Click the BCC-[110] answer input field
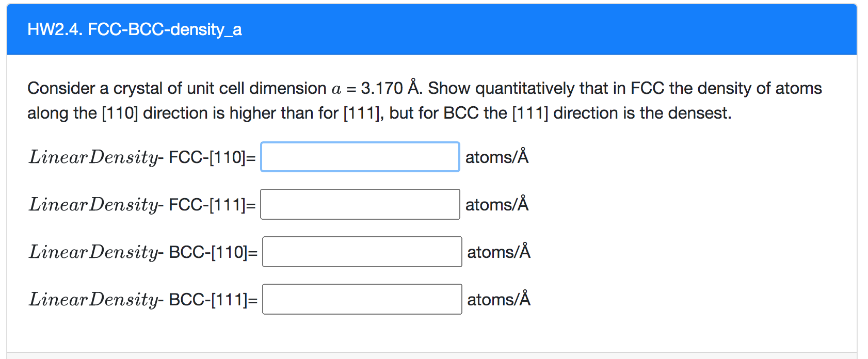This screenshot has width=868, height=359. (x=361, y=252)
